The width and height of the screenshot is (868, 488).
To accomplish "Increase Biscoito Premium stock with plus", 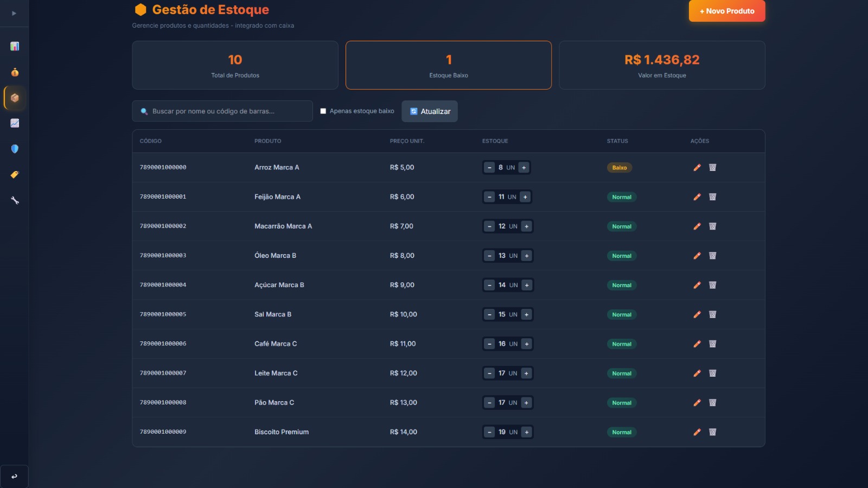I will click(x=526, y=432).
